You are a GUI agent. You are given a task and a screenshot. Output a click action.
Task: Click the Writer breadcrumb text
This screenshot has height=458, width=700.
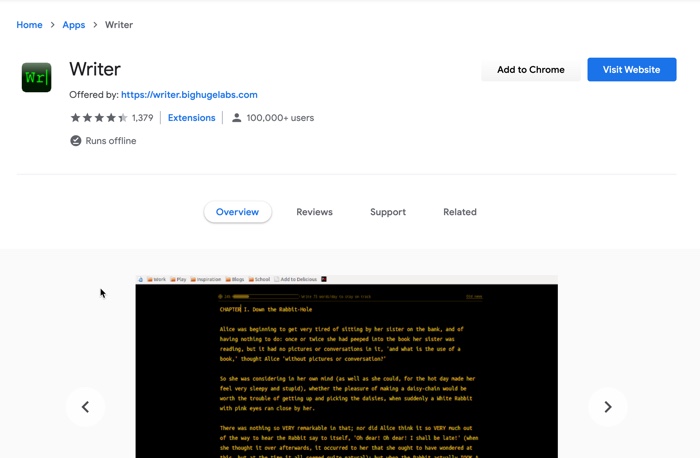tap(119, 25)
